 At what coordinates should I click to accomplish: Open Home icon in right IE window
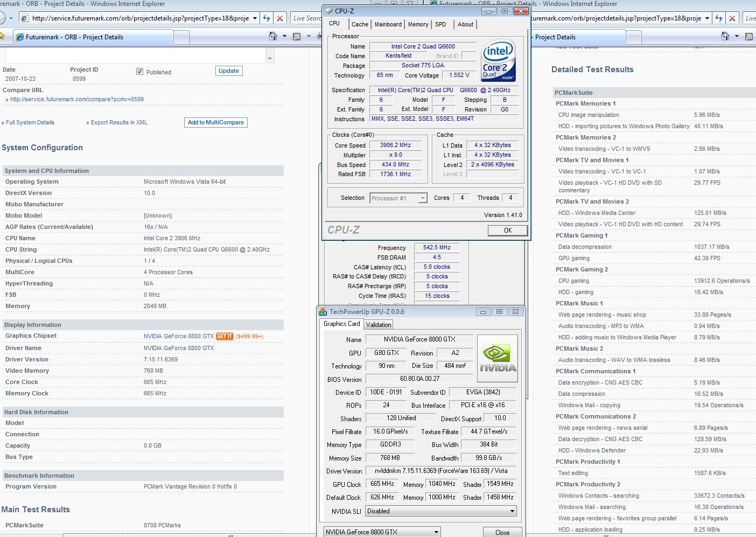(726, 37)
